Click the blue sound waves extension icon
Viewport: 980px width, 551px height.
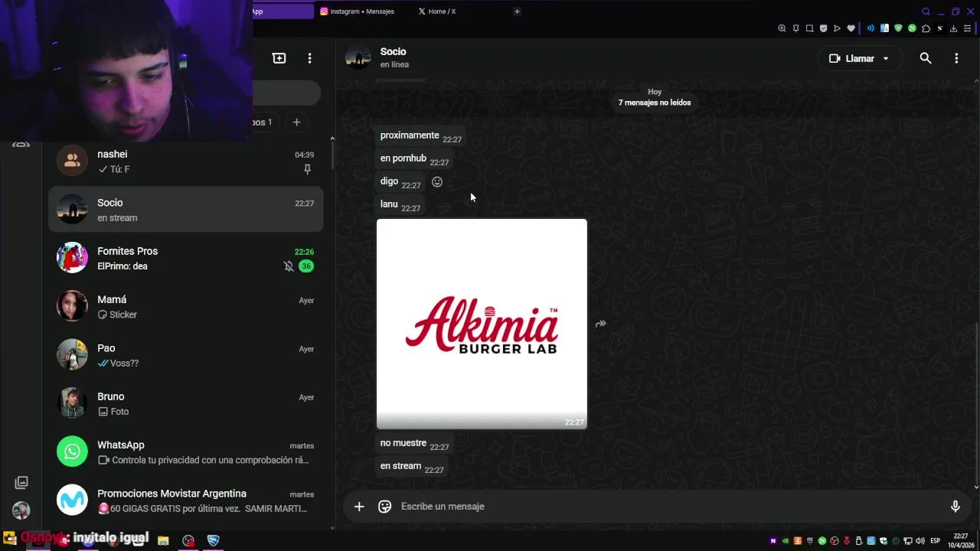(x=871, y=28)
